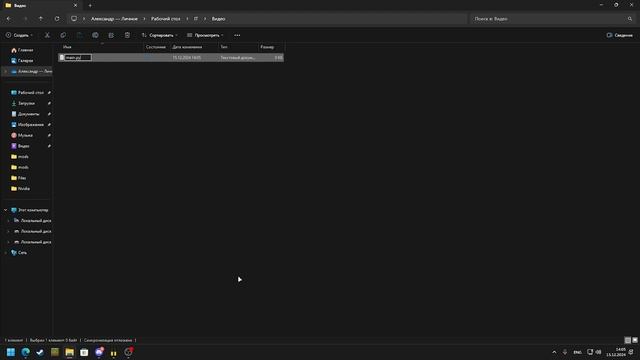Open chevron after Александр — Личное breadcrumb

(144, 19)
